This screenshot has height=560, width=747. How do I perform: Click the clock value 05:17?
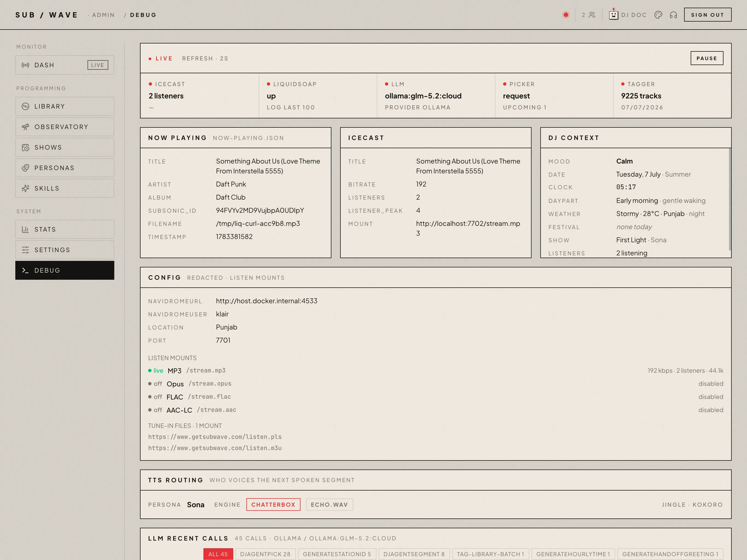[626, 187]
